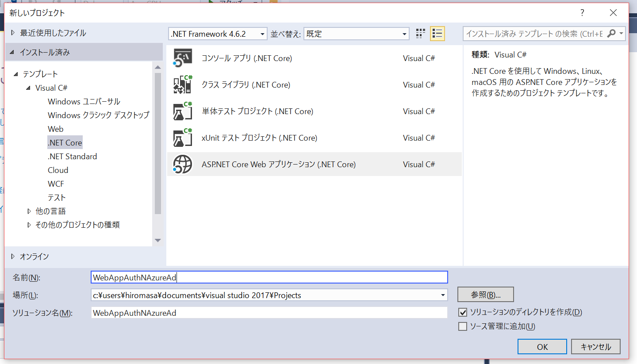Select the コンソール アプリ (.NET Core) template icon

click(182, 57)
